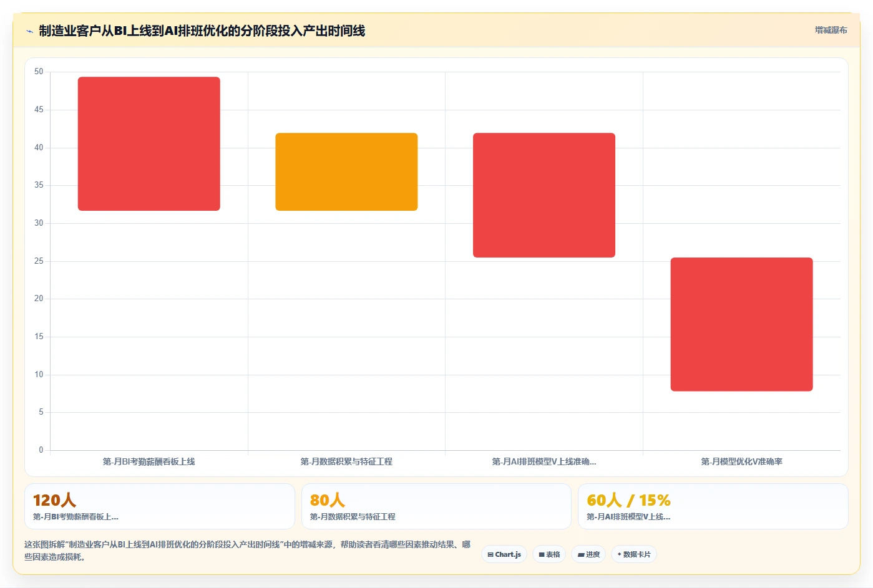Click the 增减瀑布 label in the header
This screenshot has height=588, width=873.
click(x=831, y=30)
